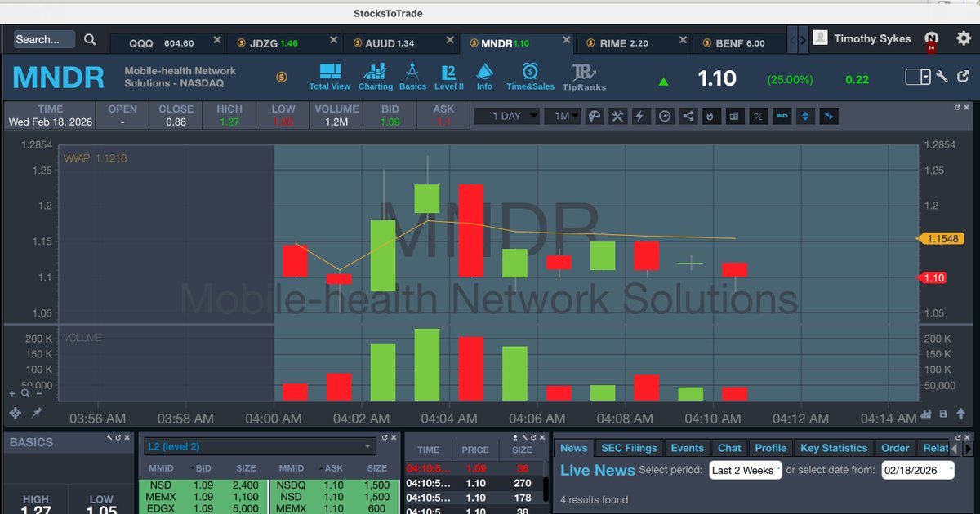
Task: Open the Charting view
Action: click(x=376, y=77)
